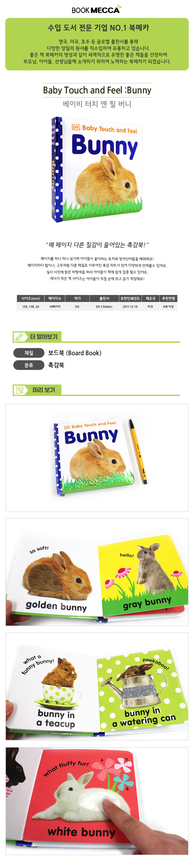This screenshot has height=868, width=194.
Task: Click the magnifier preview icon beside 미리 보기
Action: point(20,390)
